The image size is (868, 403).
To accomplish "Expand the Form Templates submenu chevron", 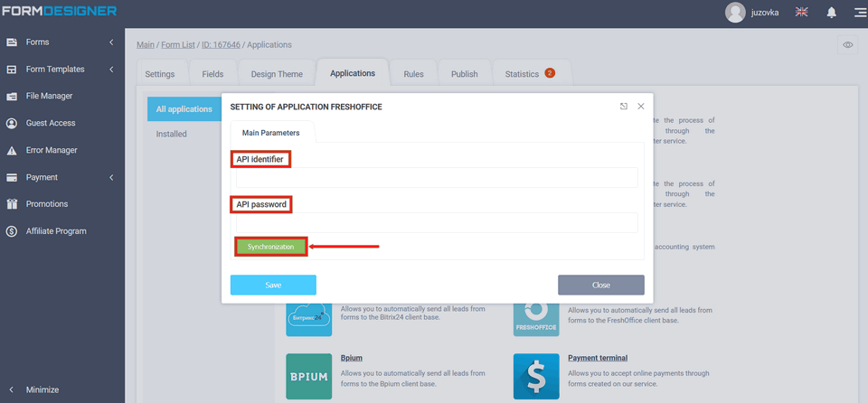I will tap(111, 70).
